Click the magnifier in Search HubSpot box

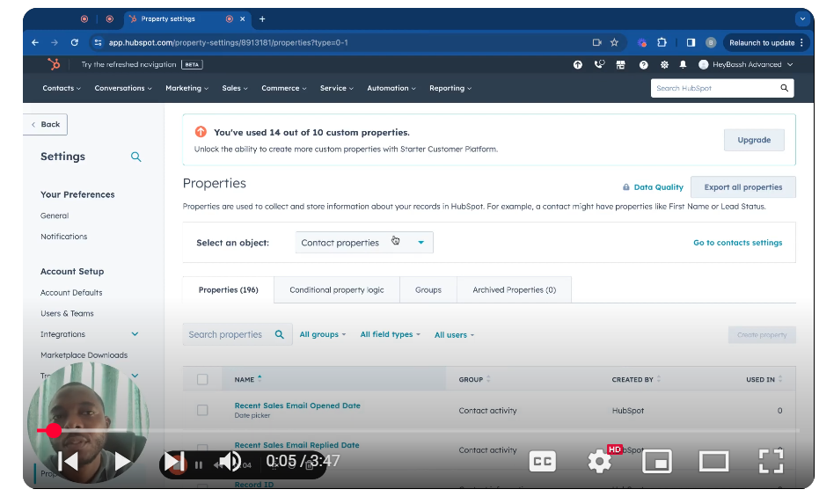pyautogui.click(x=784, y=88)
